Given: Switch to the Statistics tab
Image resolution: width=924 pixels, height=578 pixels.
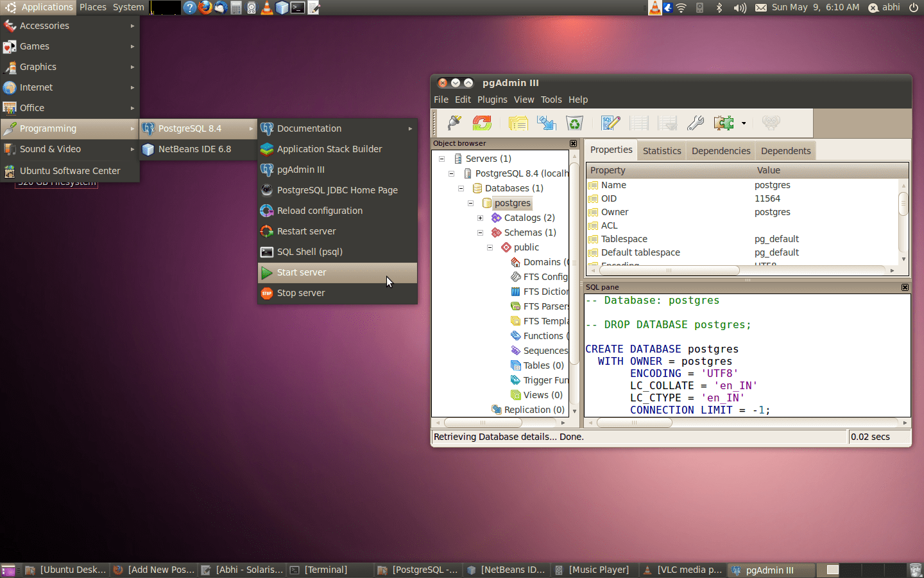Looking at the screenshot, I should tap(662, 151).
